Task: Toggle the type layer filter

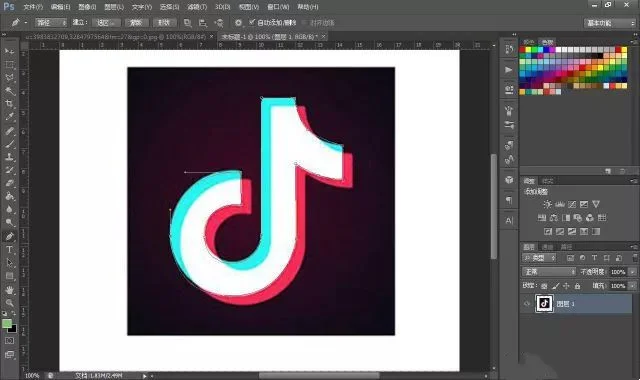Action: point(594,258)
